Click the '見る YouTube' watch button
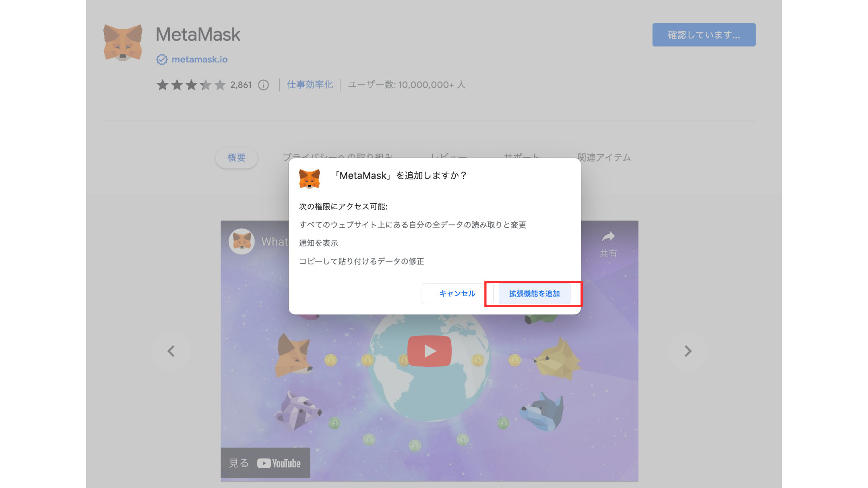868x488 pixels. [x=265, y=463]
